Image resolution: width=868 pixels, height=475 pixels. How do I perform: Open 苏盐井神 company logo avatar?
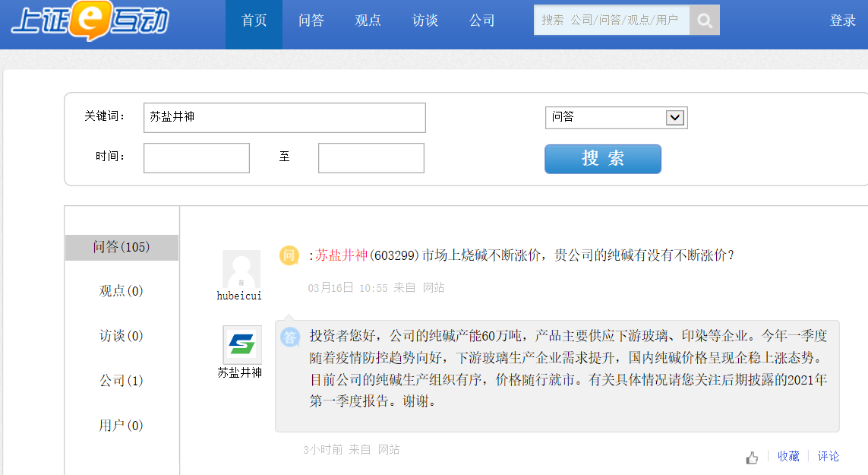[x=241, y=345]
